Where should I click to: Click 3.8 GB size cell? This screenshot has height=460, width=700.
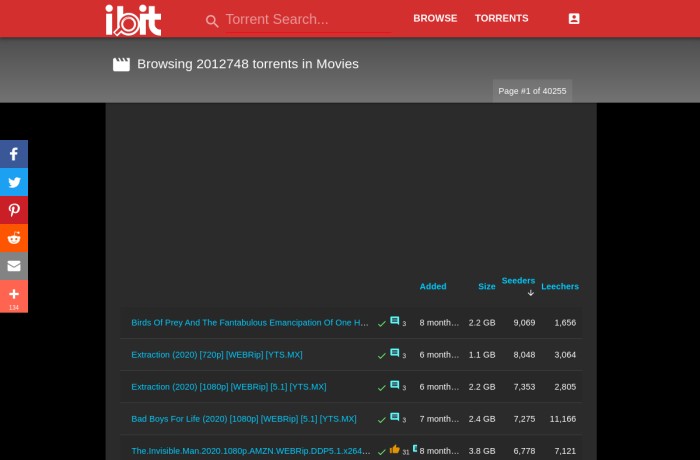(482, 451)
